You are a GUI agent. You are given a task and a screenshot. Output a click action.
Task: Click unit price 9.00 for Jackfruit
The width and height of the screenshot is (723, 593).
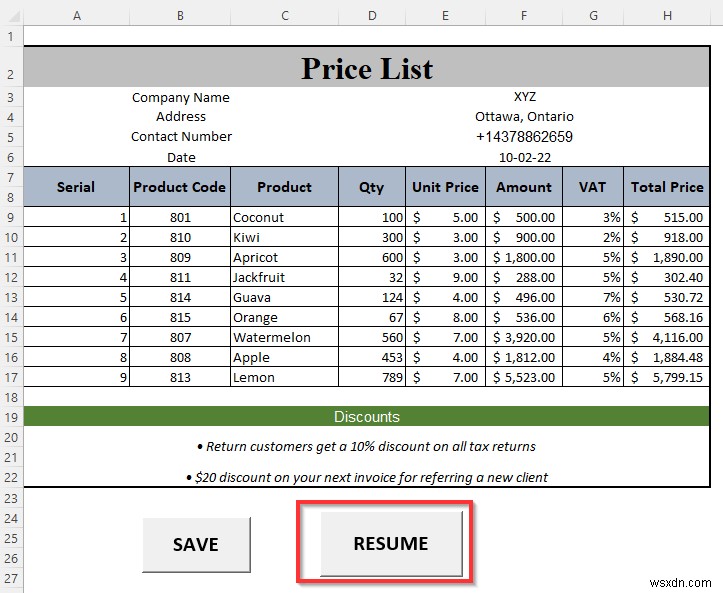(445, 277)
